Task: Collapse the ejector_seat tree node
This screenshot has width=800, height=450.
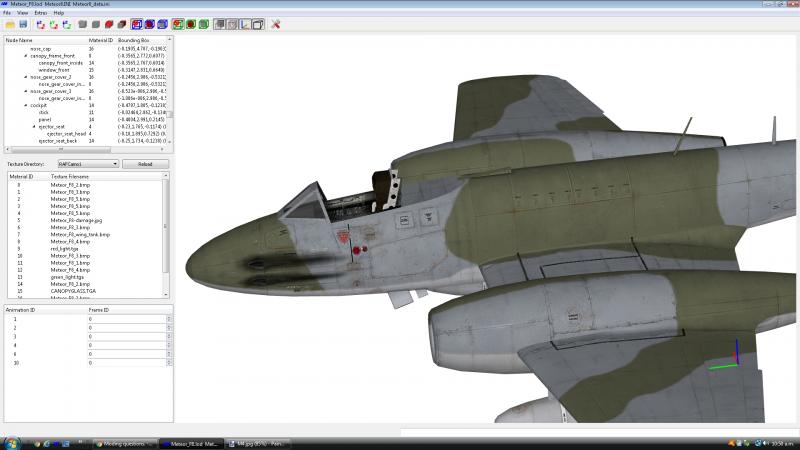Action: click(34, 127)
